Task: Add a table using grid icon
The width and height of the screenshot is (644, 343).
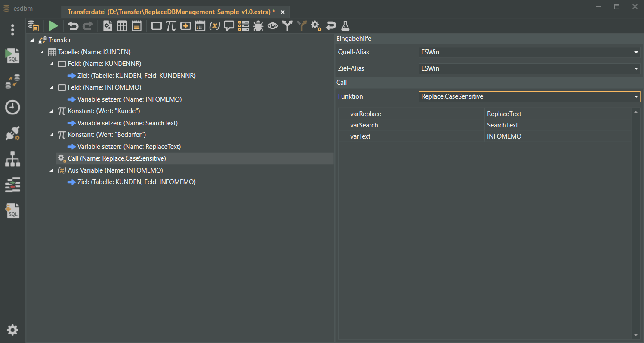Action: point(122,26)
